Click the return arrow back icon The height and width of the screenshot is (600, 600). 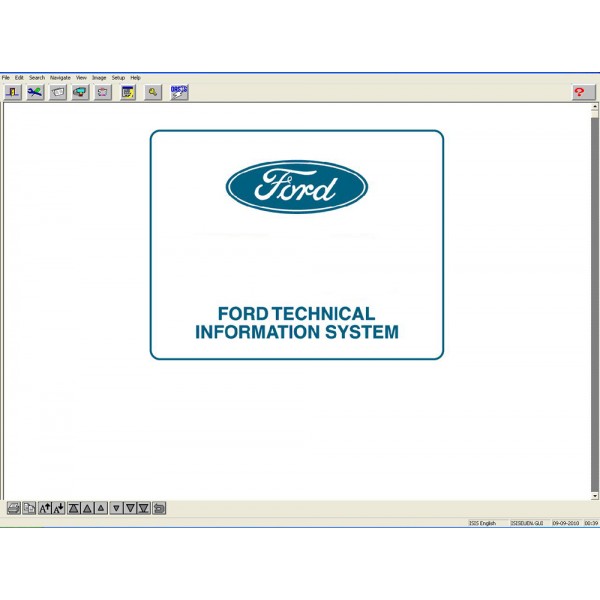pos(159,508)
